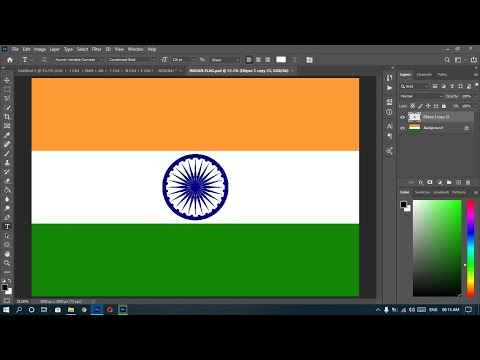Select the Lasso tool in toolbox

tap(7, 98)
